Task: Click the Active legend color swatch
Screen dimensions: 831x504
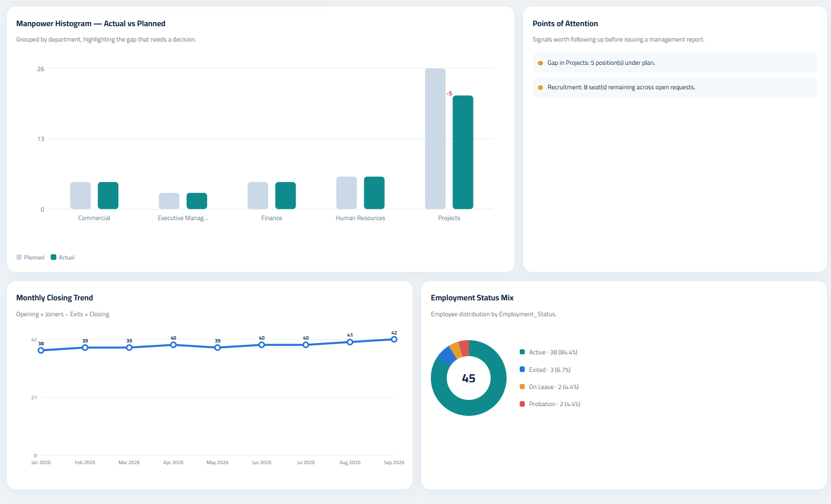Action: tap(523, 352)
